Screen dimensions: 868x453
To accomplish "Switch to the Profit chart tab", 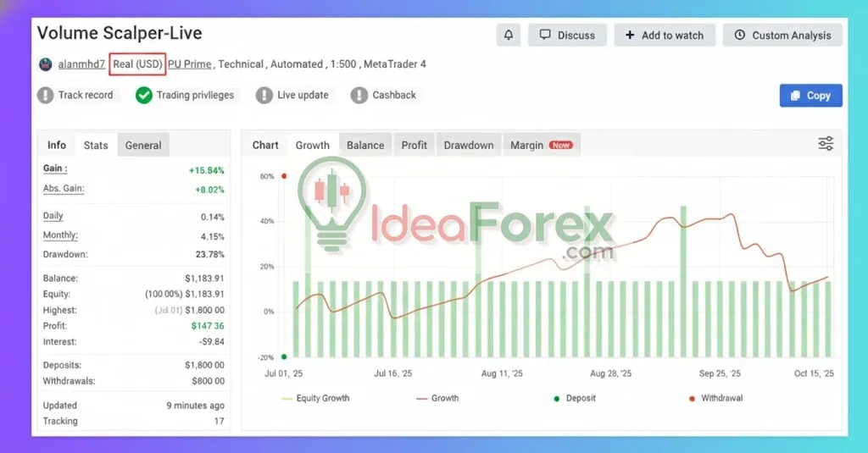I will tap(414, 145).
